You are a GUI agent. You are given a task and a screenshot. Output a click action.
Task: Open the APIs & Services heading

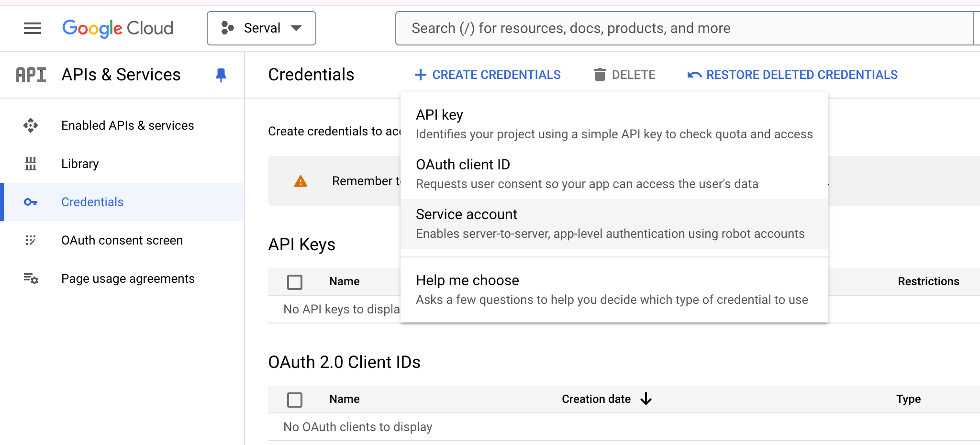point(121,75)
